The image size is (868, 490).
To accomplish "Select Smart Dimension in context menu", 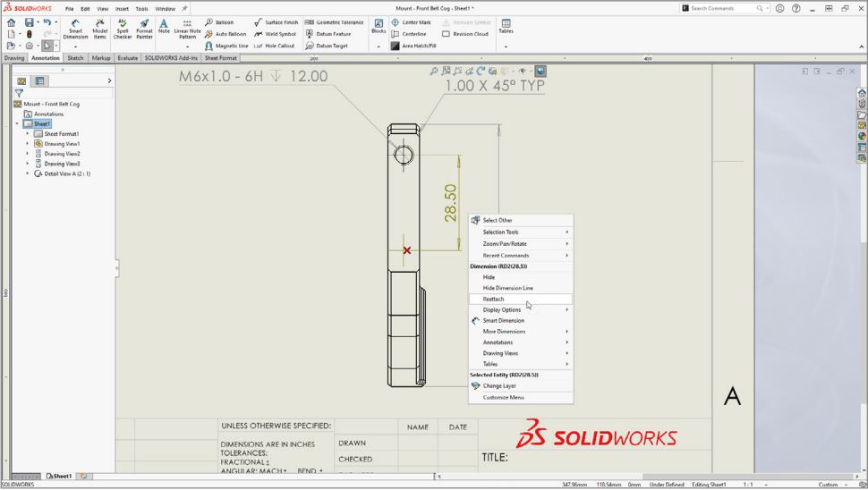I will 521,320.
